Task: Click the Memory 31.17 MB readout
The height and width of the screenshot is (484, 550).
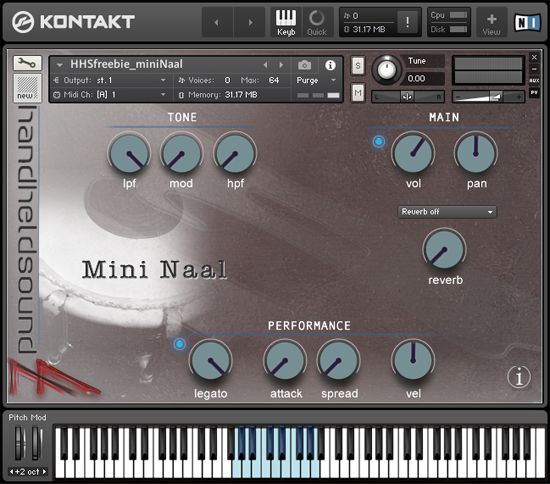Action: point(218,95)
